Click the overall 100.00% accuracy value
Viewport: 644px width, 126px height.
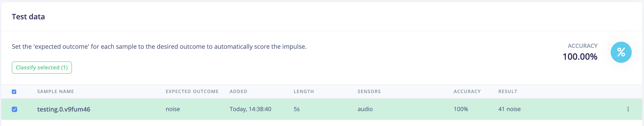(x=580, y=57)
